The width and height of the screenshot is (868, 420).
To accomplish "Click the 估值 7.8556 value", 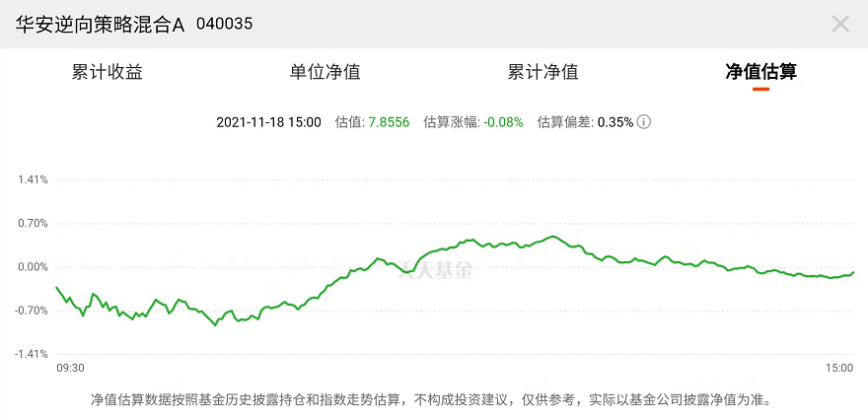I will [389, 122].
